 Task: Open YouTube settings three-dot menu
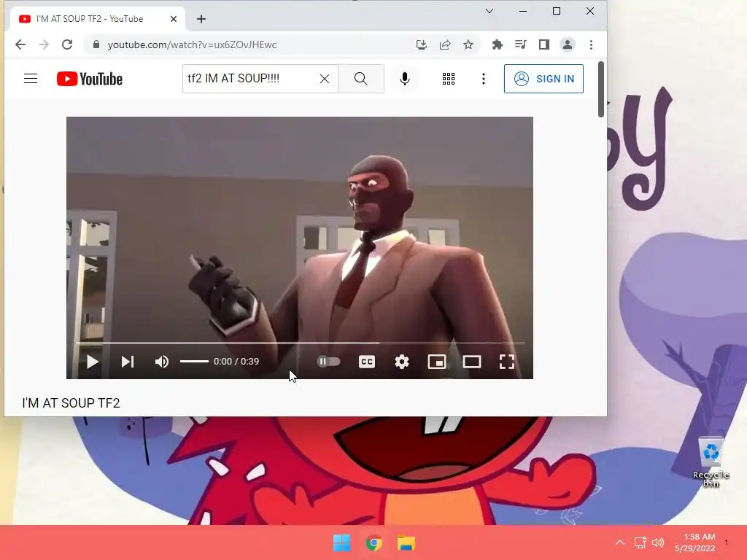[x=484, y=79]
